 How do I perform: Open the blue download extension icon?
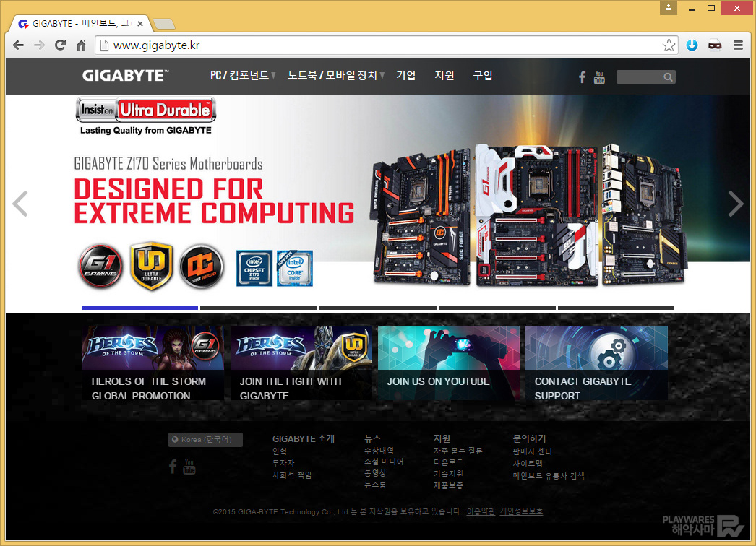692,45
